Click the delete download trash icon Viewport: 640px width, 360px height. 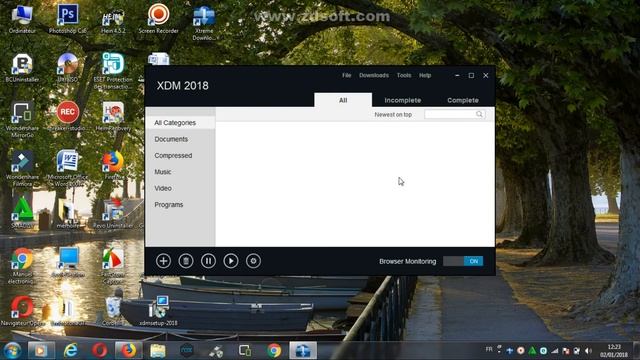click(x=186, y=261)
